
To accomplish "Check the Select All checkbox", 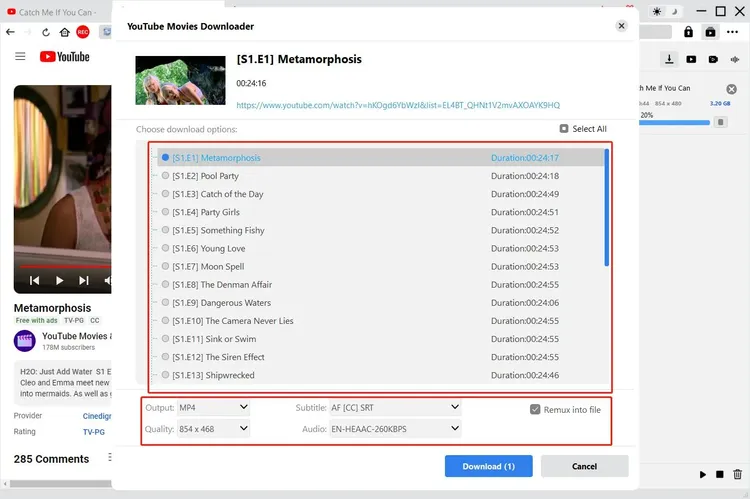I will [564, 129].
